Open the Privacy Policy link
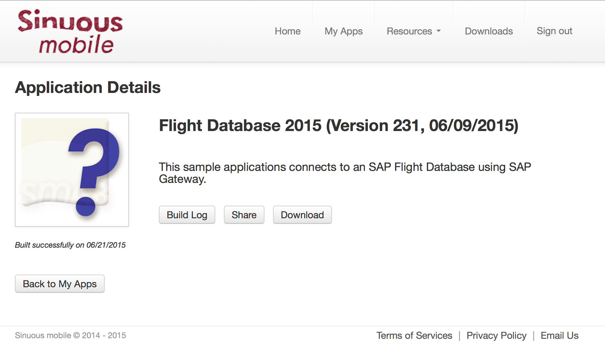This screenshot has width=605, height=364. tap(497, 335)
